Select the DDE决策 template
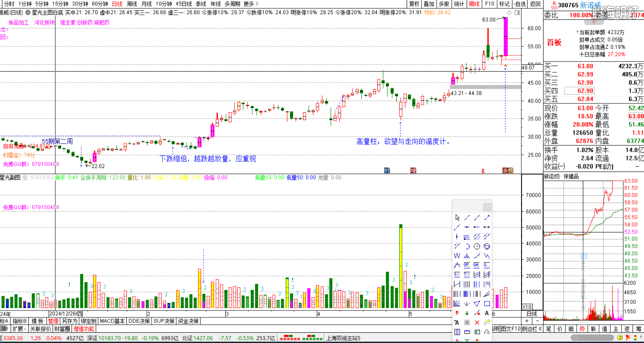644x343 pixels. (139, 321)
